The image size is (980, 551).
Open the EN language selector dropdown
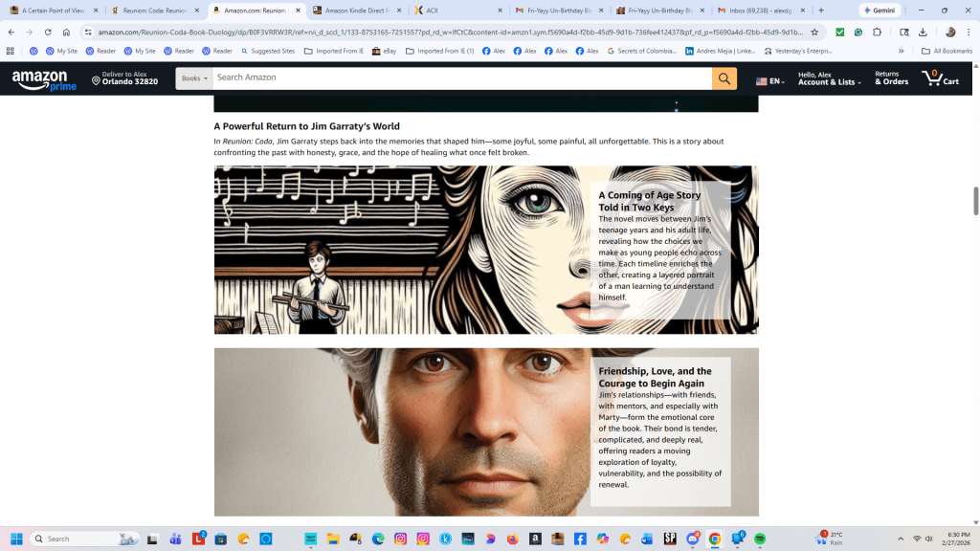tap(770, 81)
